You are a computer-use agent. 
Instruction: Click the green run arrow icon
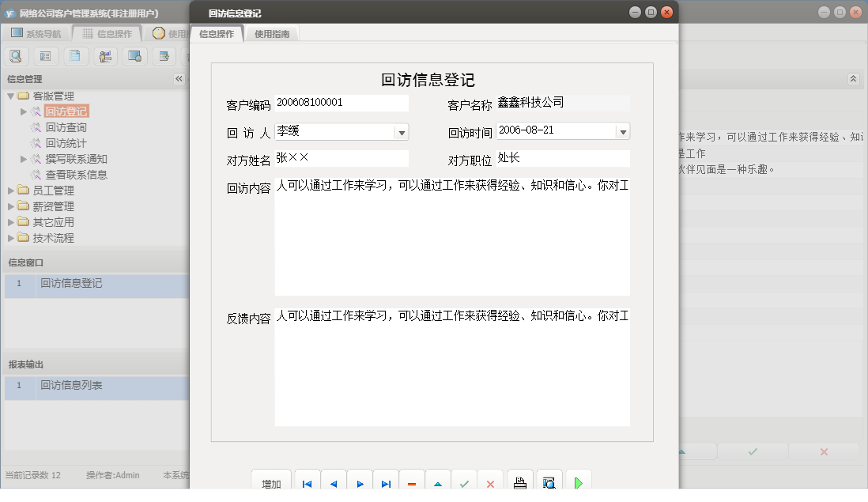tap(578, 481)
